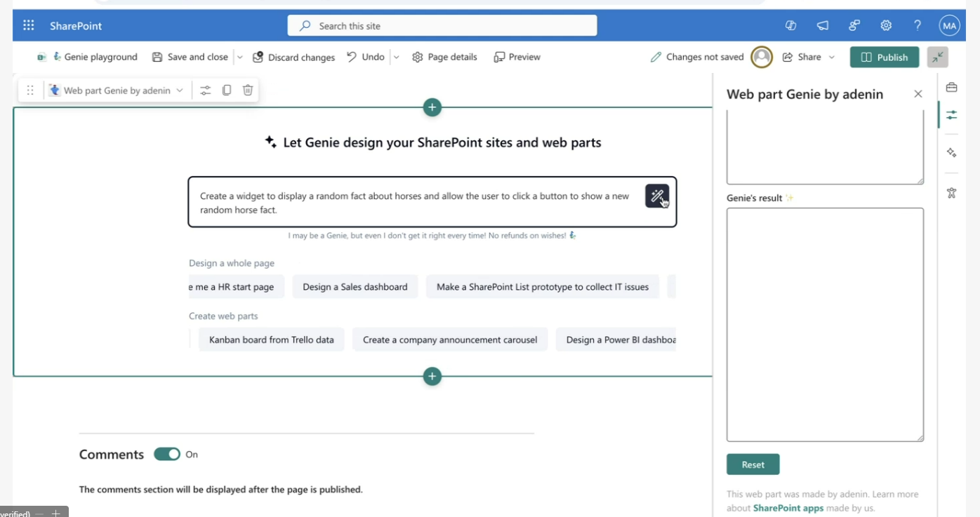Click Save and close

[190, 57]
